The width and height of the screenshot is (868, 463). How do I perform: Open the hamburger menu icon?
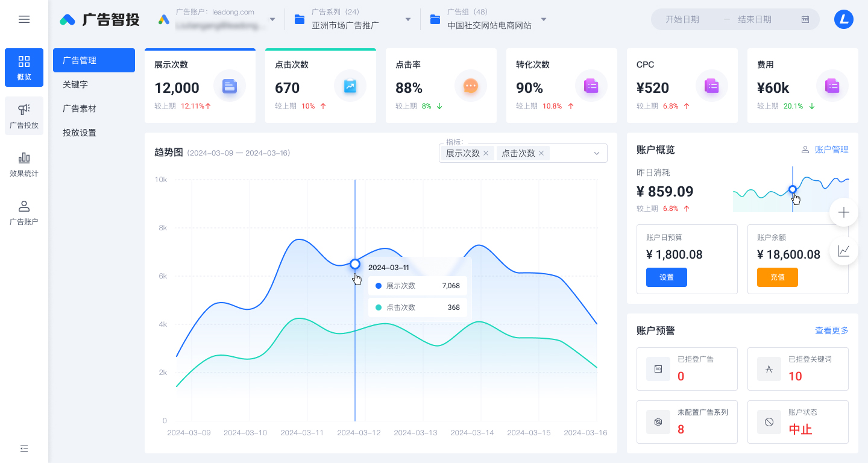pyautogui.click(x=24, y=19)
